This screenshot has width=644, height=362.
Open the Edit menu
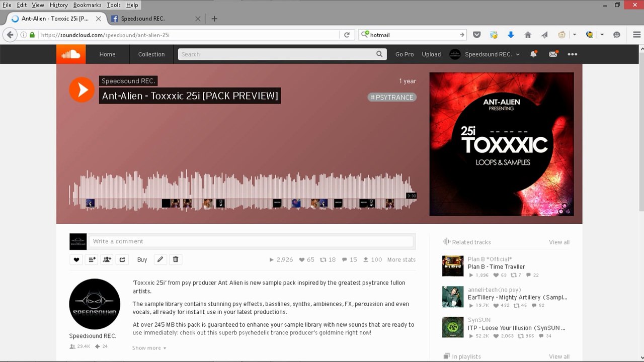click(22, 5)
